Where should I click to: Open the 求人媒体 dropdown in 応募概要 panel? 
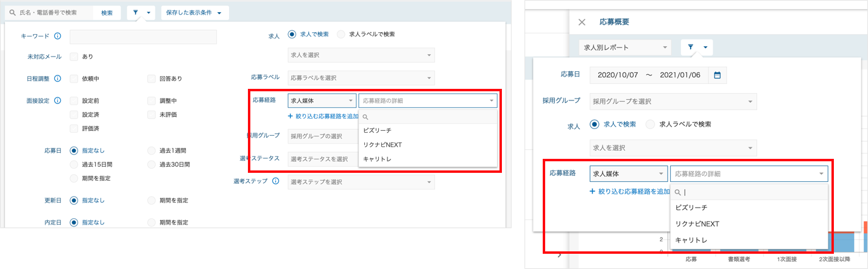pos(629,174)
